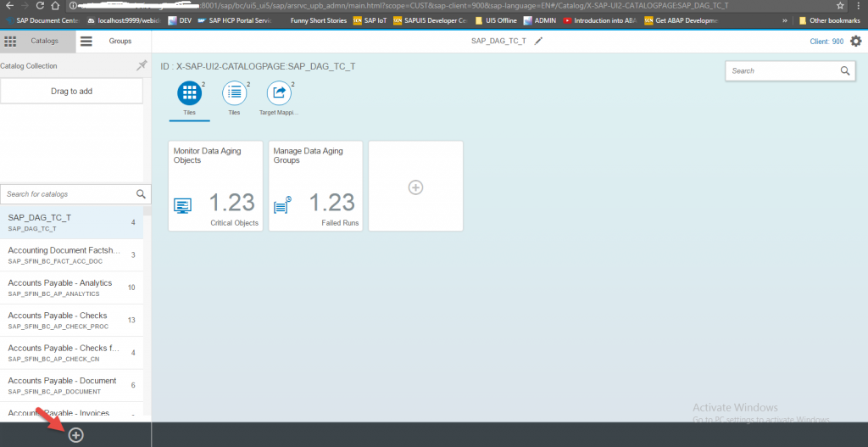Image resolution: width=868 pixels, height=447 pixels.
Task: Click the Client: 900 link
Action: pyautogui.click(x=826, y=42)
